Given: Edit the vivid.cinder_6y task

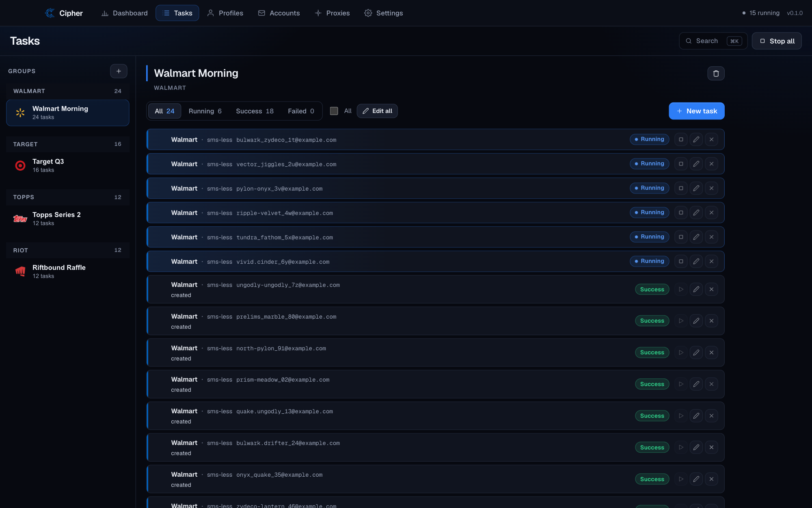Looking at the screenshot, I should coord(696,261).
